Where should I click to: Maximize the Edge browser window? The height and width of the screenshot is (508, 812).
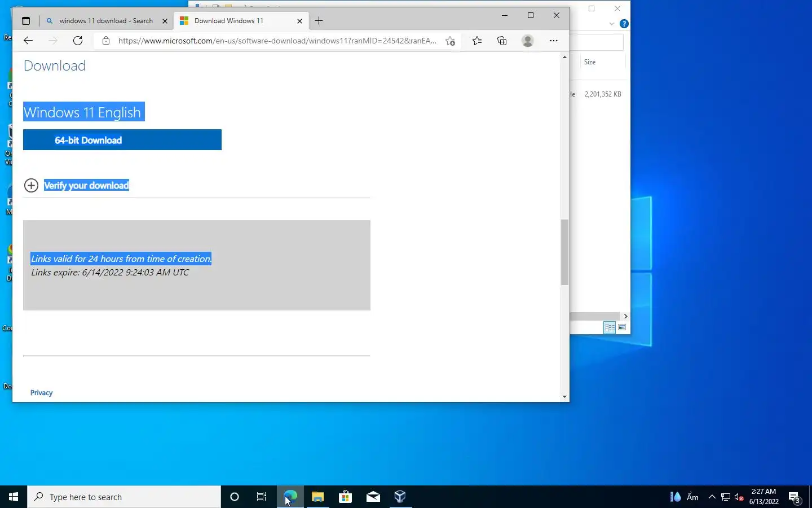pyautogui.click(x=531, y=15)
